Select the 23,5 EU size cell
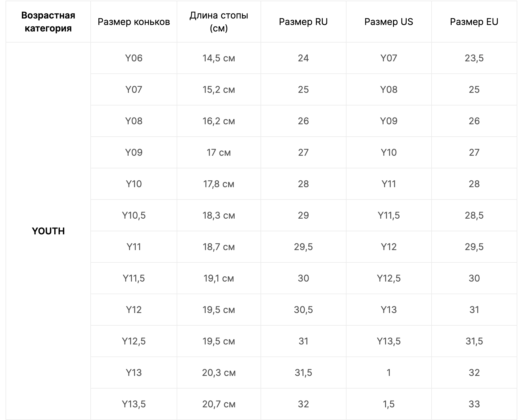Viewport: 521px width, 420px height. 474,58
